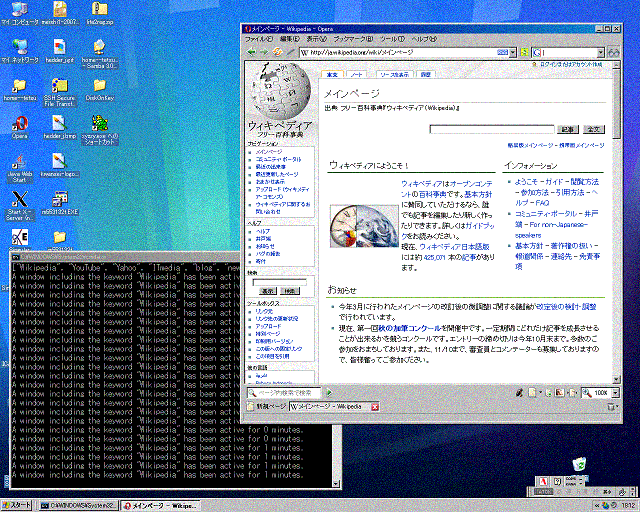The height and width of the screenshot is (512, 640).
Task: Click the Wikipedia main search input field
Action: click(x=492, y=129)
